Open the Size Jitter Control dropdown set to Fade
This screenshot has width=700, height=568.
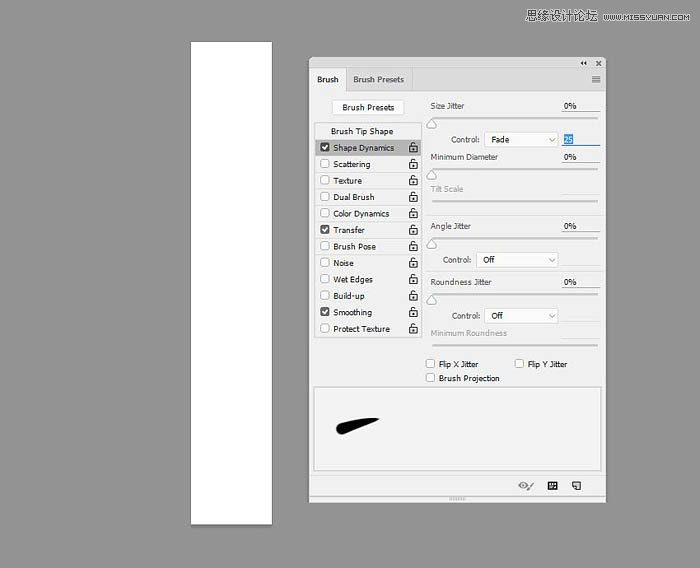[520, 140]
